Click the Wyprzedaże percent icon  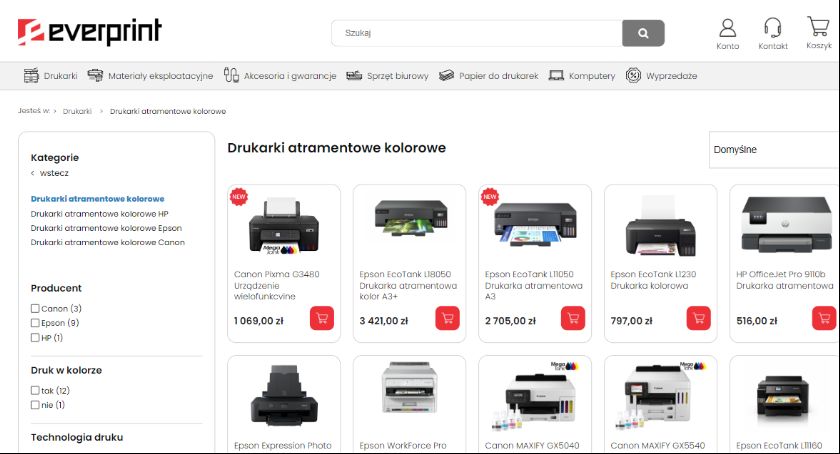633,76
